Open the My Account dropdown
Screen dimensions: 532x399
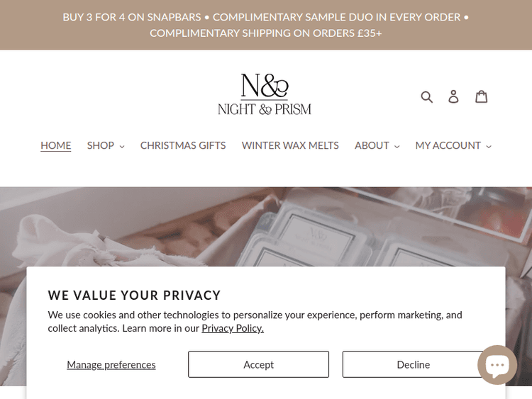[x=453, y=145]
